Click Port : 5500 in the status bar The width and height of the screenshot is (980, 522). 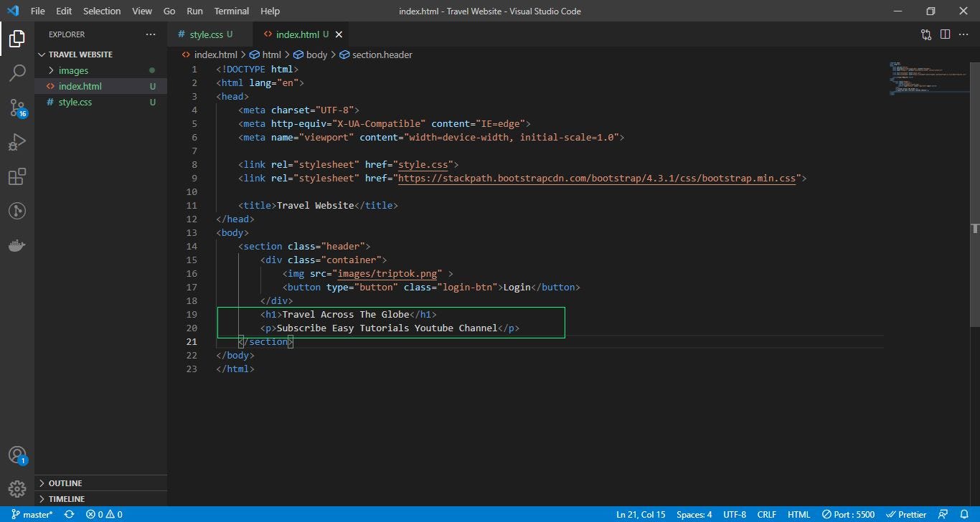(x=849, y=514)
